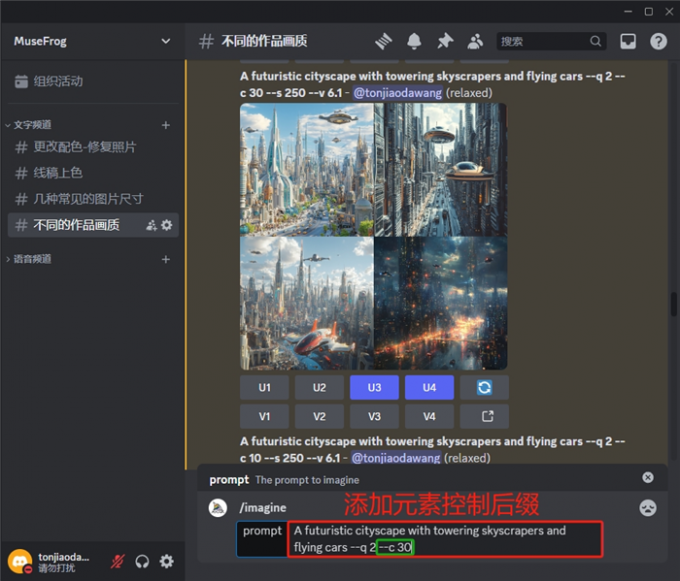Open bottom-right night city image
Image resolution: width=680 pixels, height=581 pixels.
point(441,303)
